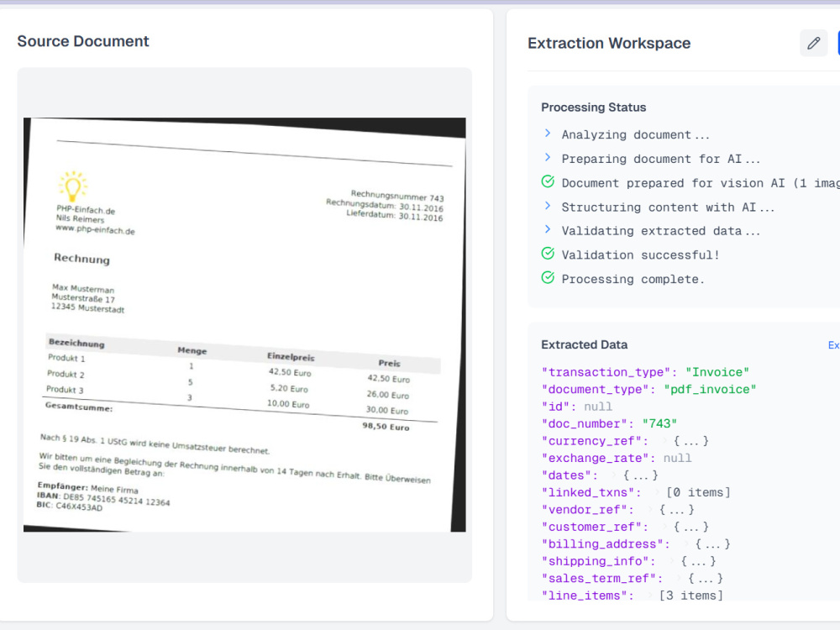840x630 pixels.
Task: Click the "Rechnung" title on the invoice
Action: pyautogui.click(x=81, y=258)
